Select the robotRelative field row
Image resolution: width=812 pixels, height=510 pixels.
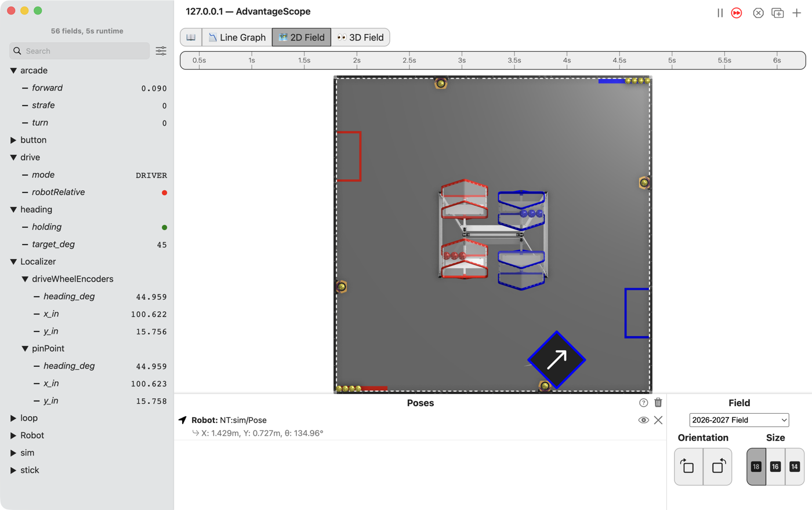[87, 192]
